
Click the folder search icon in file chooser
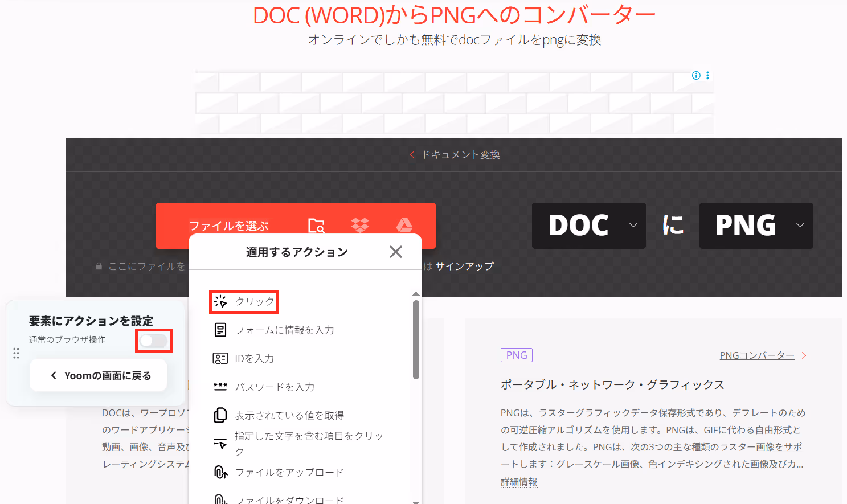click(316, 226)
